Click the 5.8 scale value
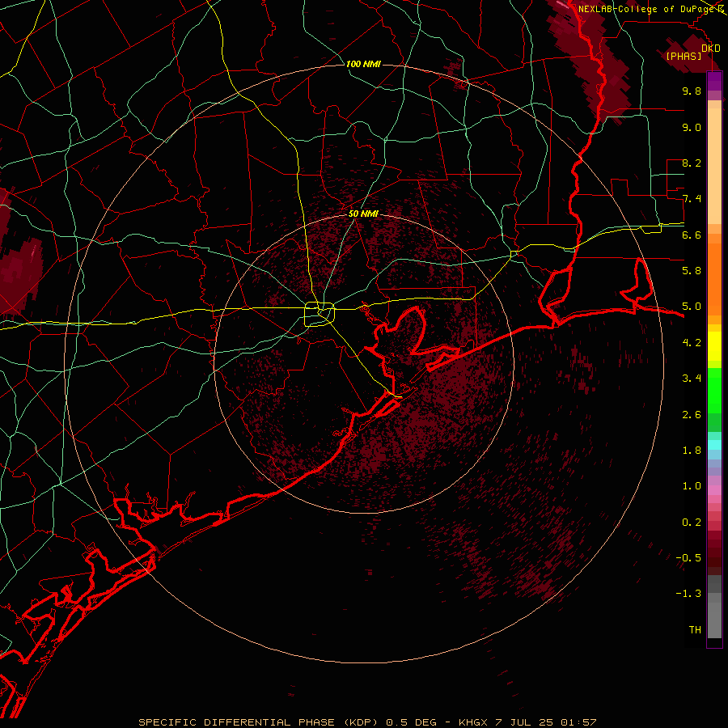 click(x=692, y=271)
